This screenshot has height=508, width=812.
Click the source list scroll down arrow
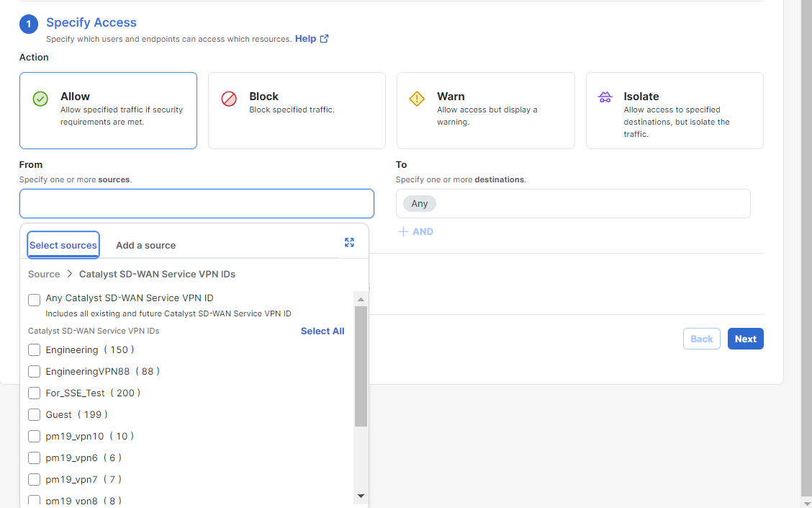[x=361, y=496]
